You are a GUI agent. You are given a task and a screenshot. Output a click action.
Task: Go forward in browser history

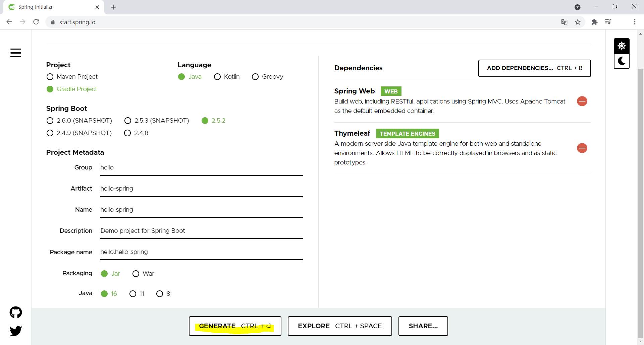[22, 22]
